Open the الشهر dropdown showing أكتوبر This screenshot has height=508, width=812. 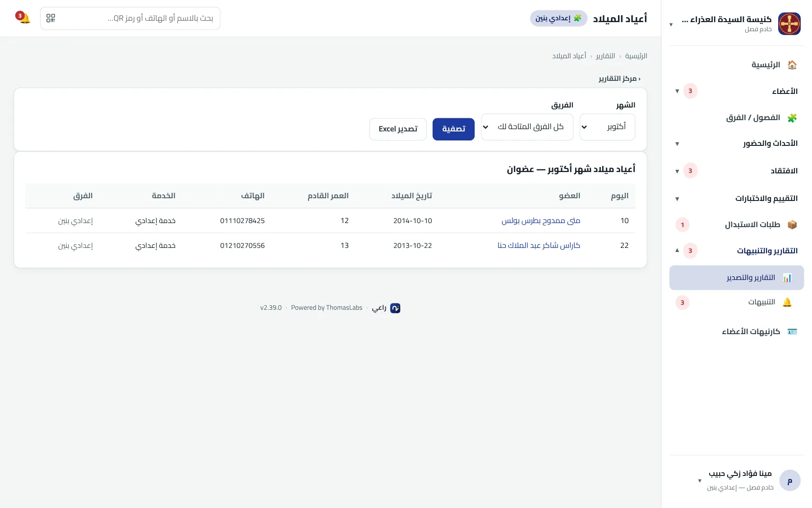pos(607,127)
